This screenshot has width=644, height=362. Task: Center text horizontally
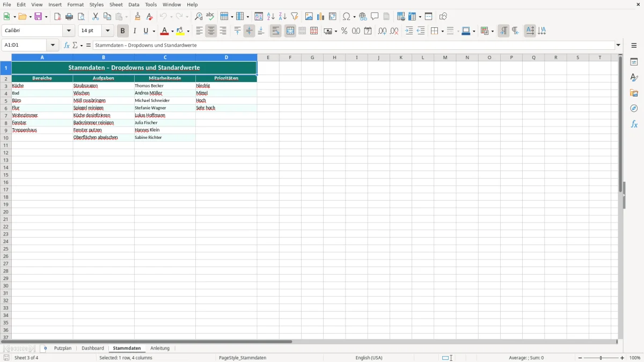coord(211,31)
